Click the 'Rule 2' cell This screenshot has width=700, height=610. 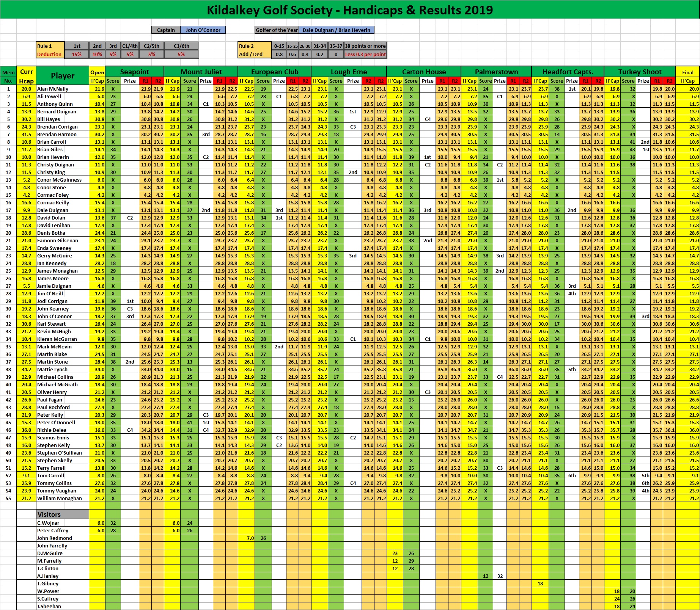point(255,46)
